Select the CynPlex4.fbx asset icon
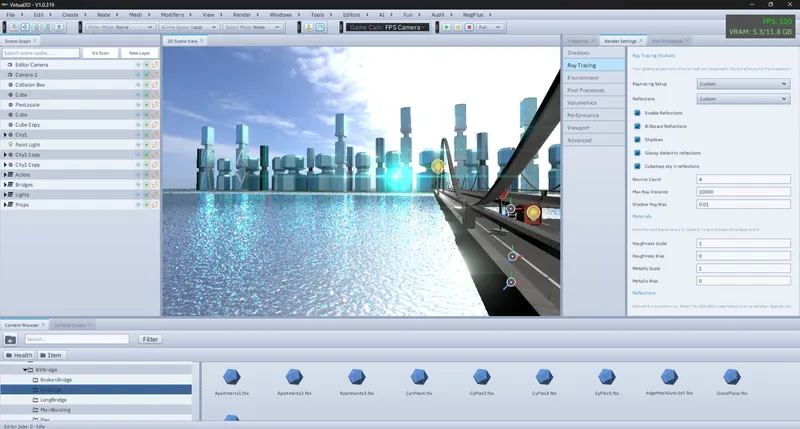The height and width of the screenshot is (429, 800). [x=419, y=377]
